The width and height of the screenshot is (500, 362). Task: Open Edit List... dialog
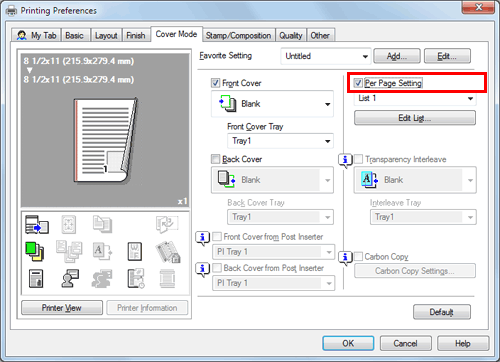point(415,118)
